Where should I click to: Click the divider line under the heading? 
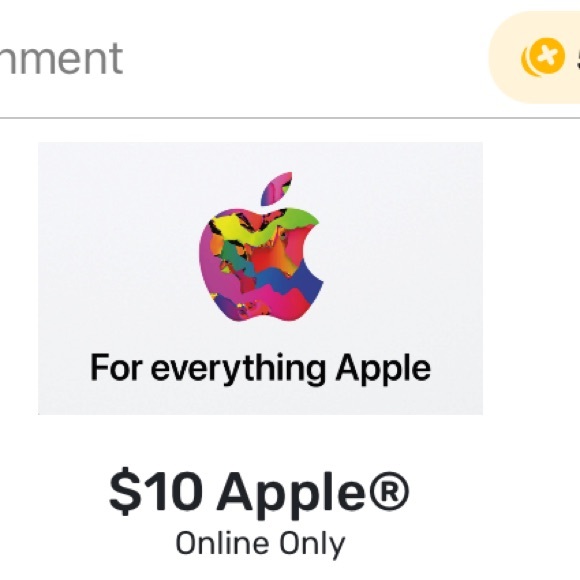click(290, 118)
